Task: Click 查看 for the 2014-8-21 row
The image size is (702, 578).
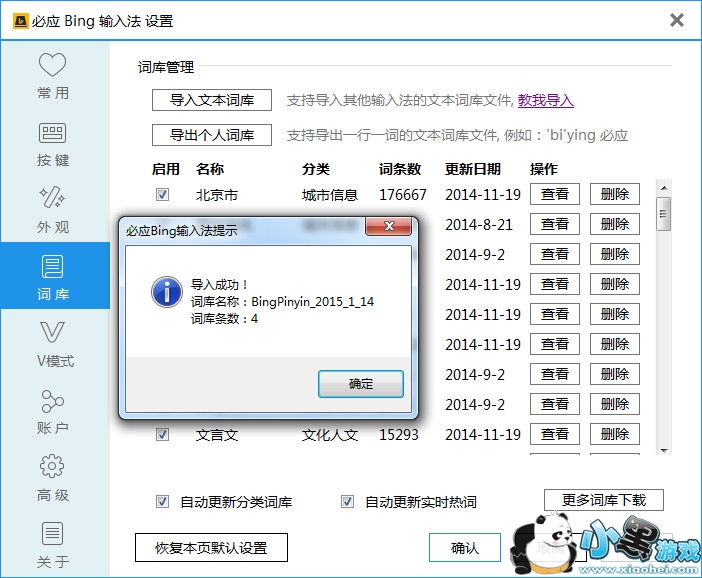Action: point(555,224)
